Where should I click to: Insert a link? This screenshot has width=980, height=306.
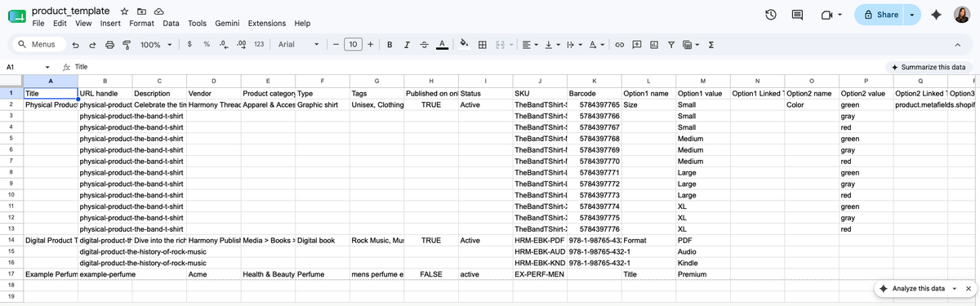(x=620, y=45)
